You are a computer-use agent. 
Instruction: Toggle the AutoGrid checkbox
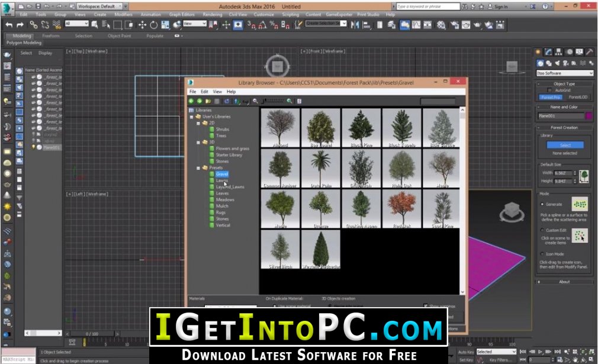pos(549,91)
